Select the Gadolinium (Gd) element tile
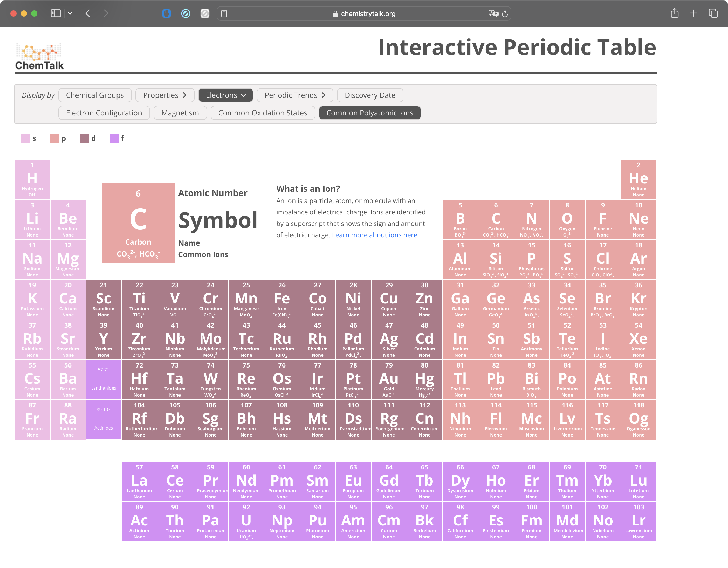The image size is (728, 568). 389,481
